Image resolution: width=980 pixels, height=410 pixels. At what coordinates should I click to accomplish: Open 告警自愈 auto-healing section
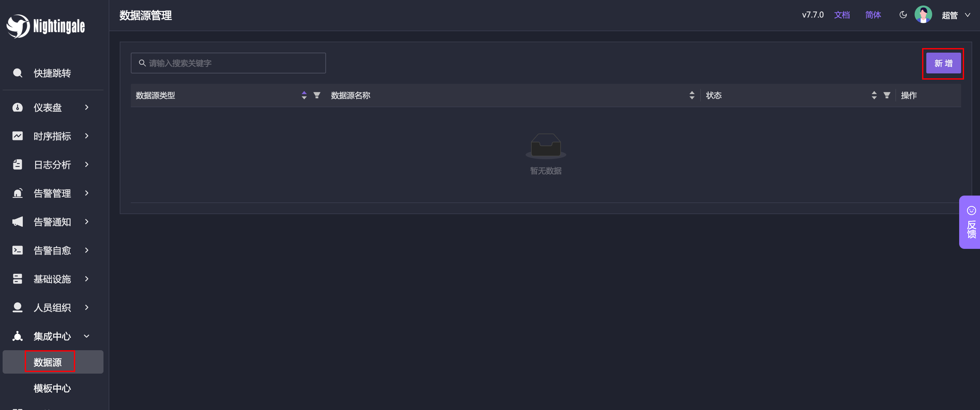tap(52, 250)
